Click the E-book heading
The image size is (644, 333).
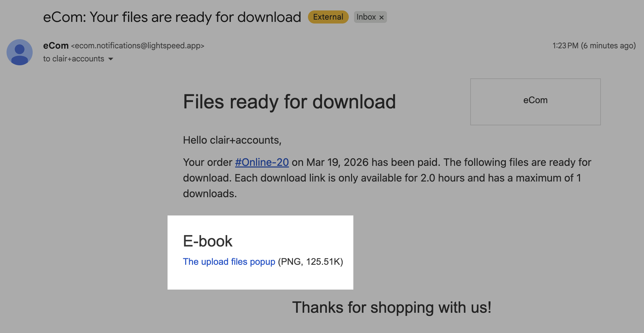(x=208, y=241)
